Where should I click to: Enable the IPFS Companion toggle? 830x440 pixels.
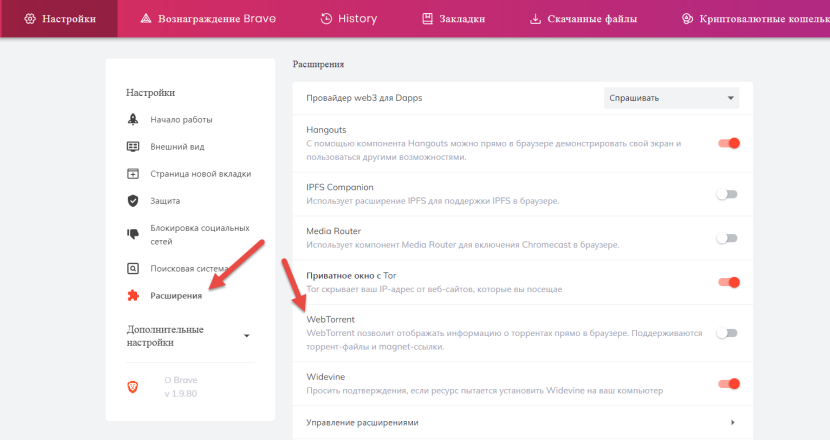click(x=727, y=194)
